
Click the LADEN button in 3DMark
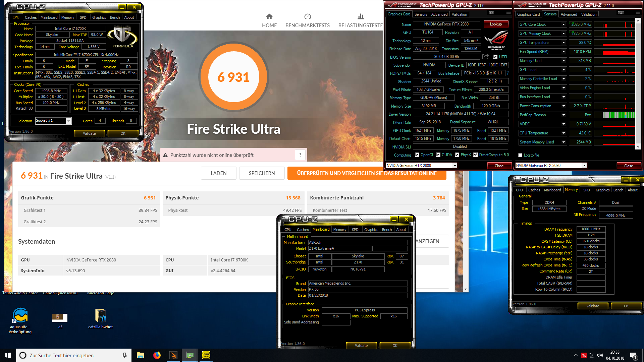[x=219, y=173]
